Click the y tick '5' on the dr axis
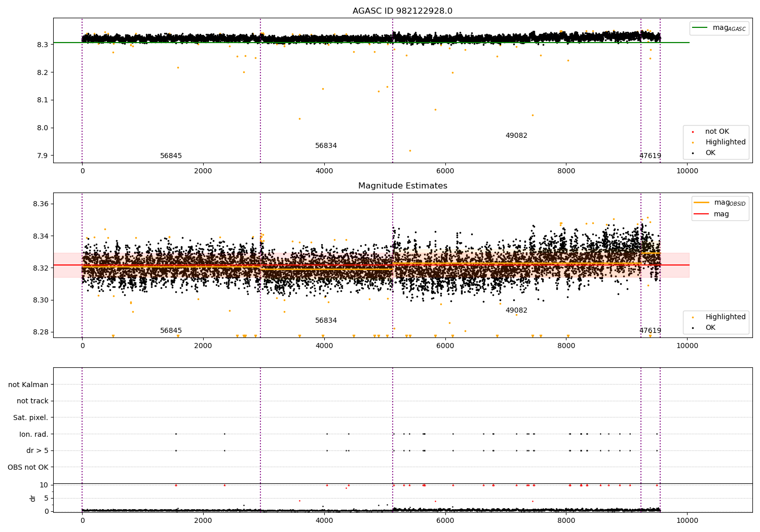 tap(46, 499)
